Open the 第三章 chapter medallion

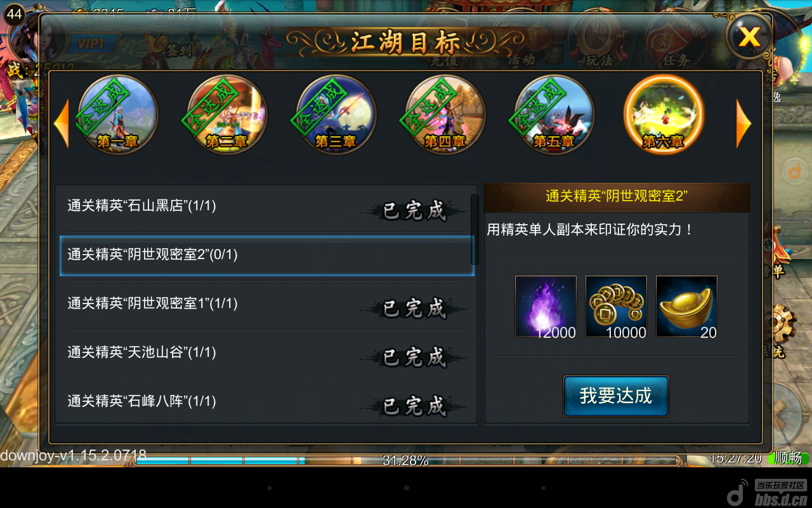point(336,115)
